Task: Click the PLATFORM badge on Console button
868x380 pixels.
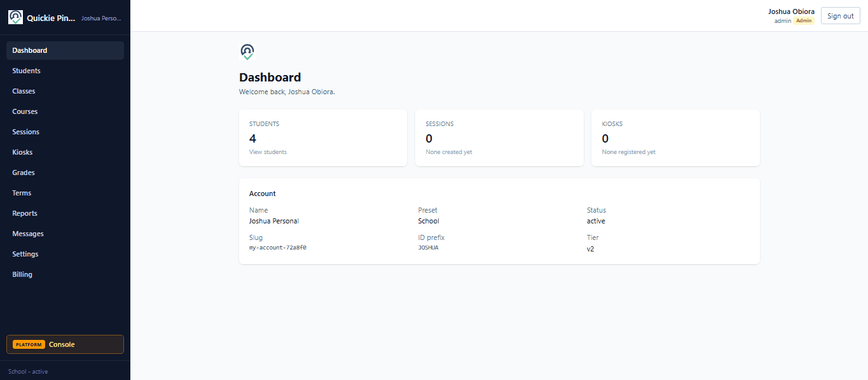Action: [x=29, y=344]
